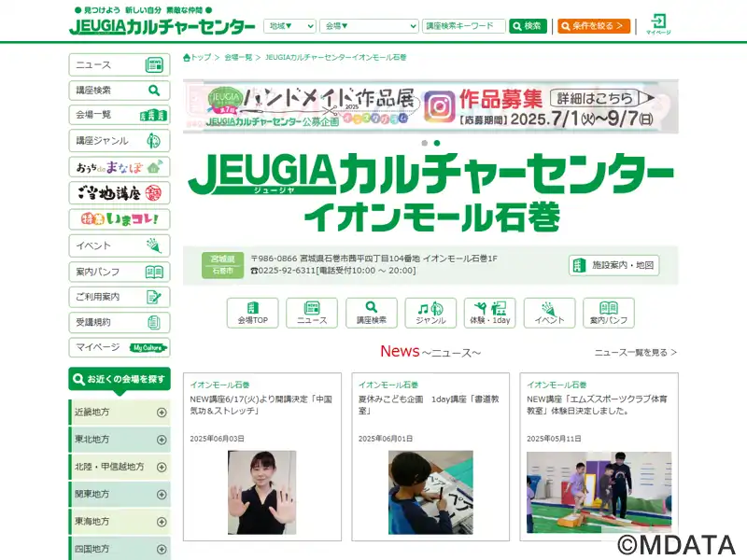Click the イベント party popper icon button
This screenshot has width=747, height=560.
[x=549, y=313]
